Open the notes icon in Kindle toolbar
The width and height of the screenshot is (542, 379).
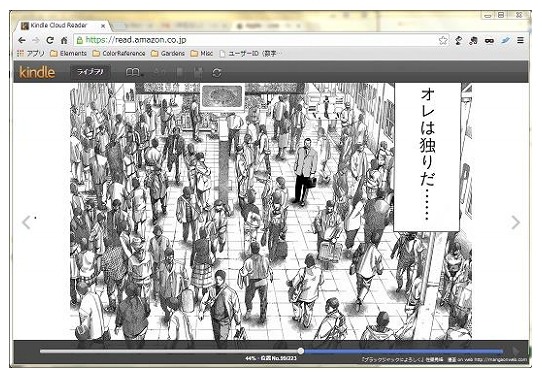pyautogui.click(x=198, y=73)
